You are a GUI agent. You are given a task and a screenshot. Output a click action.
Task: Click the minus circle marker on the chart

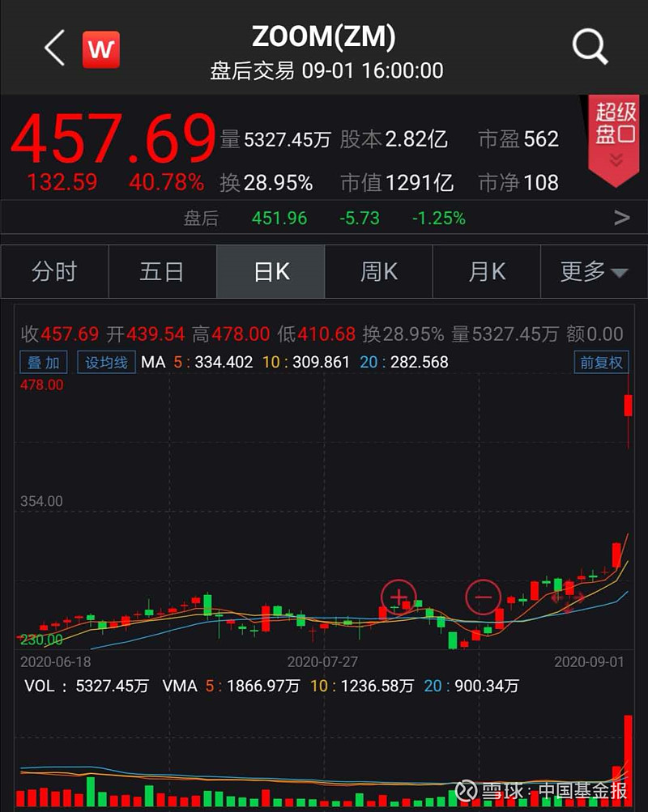(x=483, y=597)
